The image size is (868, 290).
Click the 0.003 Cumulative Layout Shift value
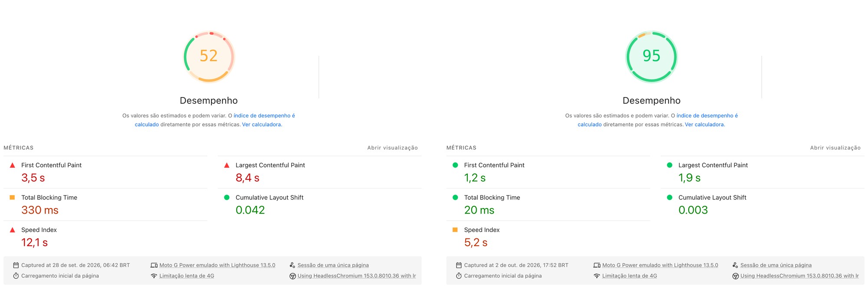[x=693, y=210]
